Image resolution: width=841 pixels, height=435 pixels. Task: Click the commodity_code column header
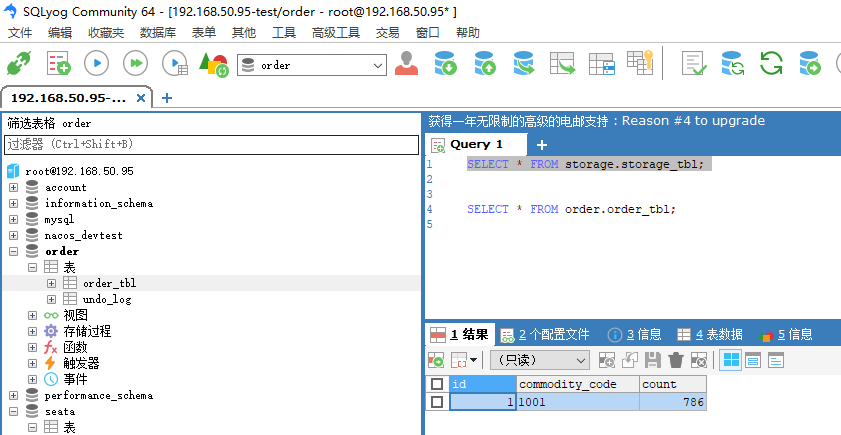tap(578, 384)
